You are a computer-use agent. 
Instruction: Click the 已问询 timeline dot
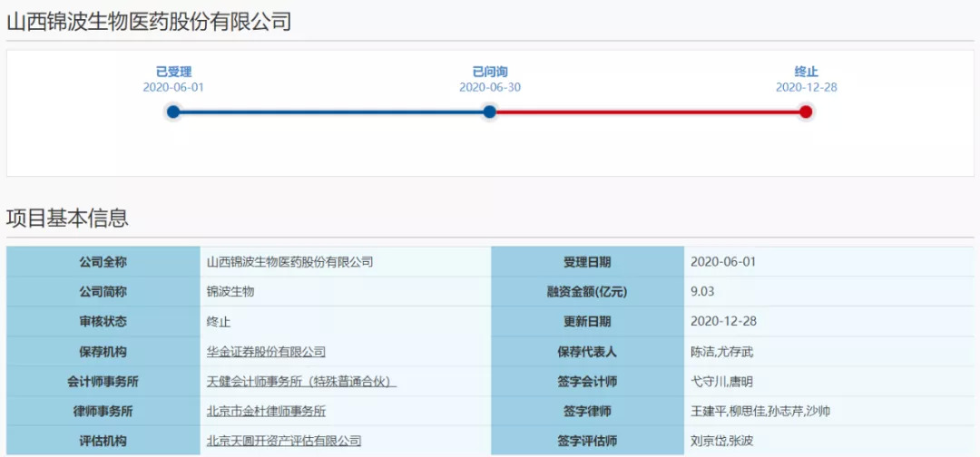490,112
